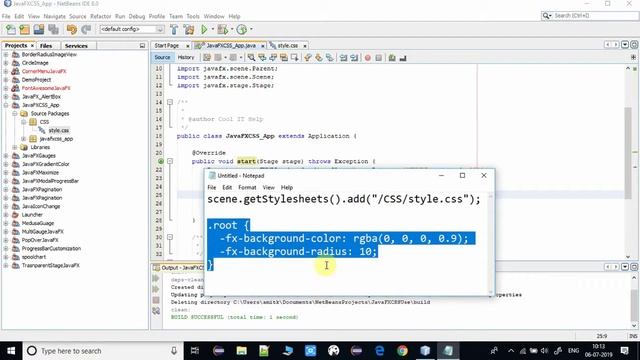Click the New File toolbar icon
The width and height of the screenshot is (640, 360).
coord(11,29)
